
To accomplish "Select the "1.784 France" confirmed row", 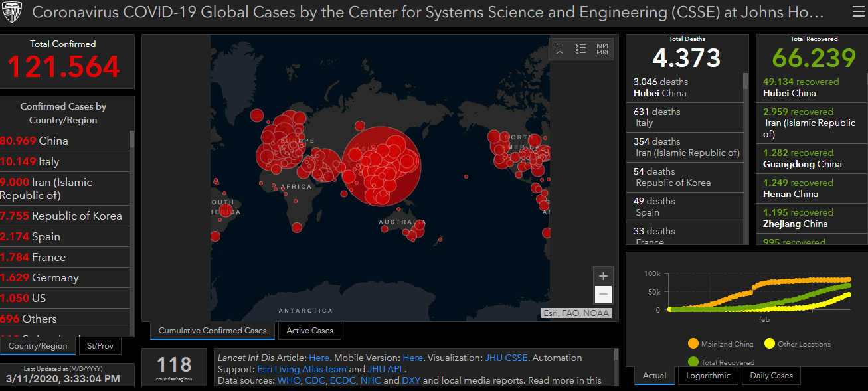I will [x=64, y=257].
